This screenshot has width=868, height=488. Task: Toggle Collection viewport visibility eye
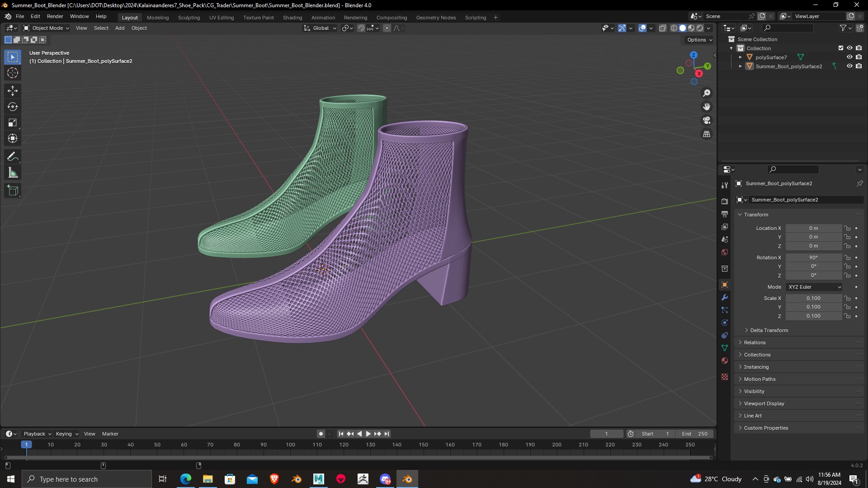[849, 48]
